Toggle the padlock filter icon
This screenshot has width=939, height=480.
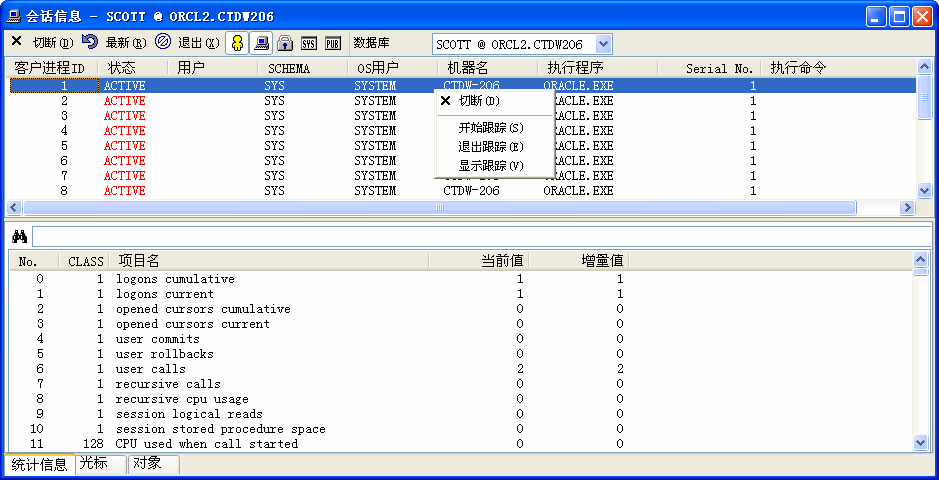(x=285, y=43)
